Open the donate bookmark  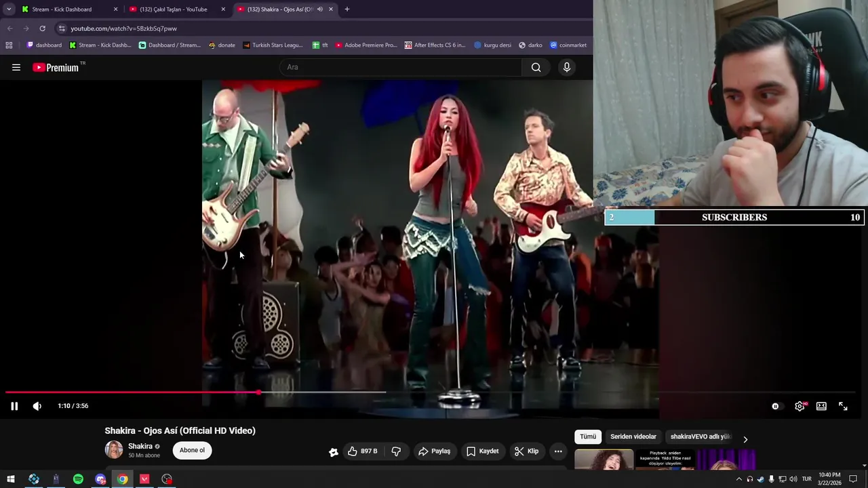[x=222, y=45]
